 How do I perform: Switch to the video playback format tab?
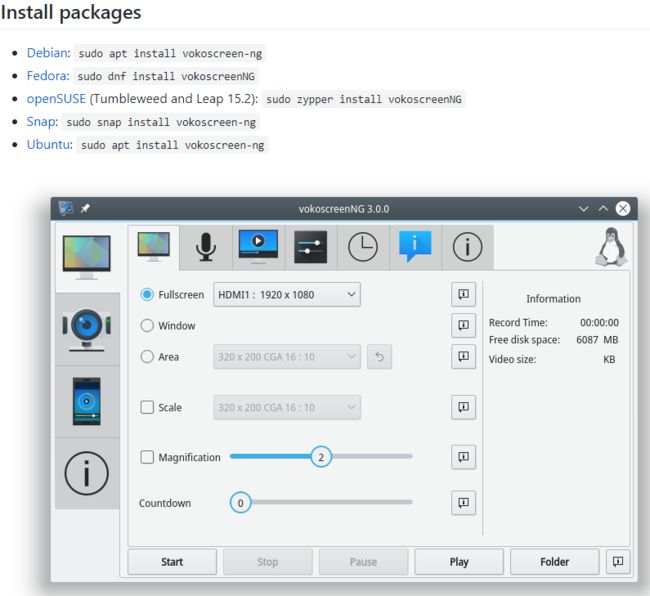[x=258, y=247]
